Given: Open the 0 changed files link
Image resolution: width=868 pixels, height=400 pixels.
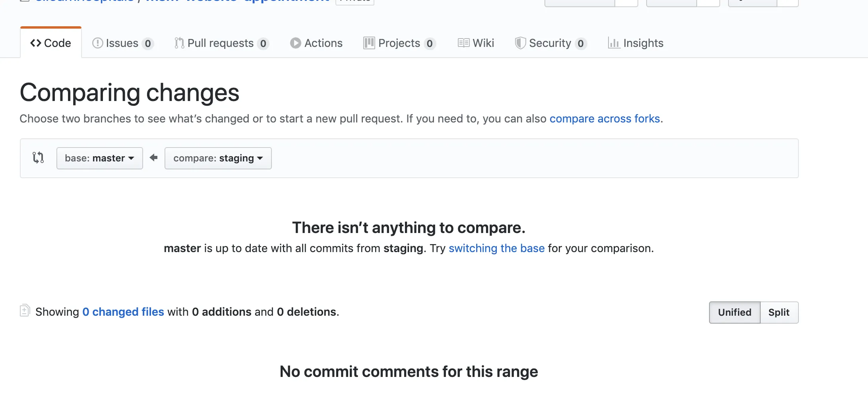Looking at the screenshot, I should click(x=123, y=312).
